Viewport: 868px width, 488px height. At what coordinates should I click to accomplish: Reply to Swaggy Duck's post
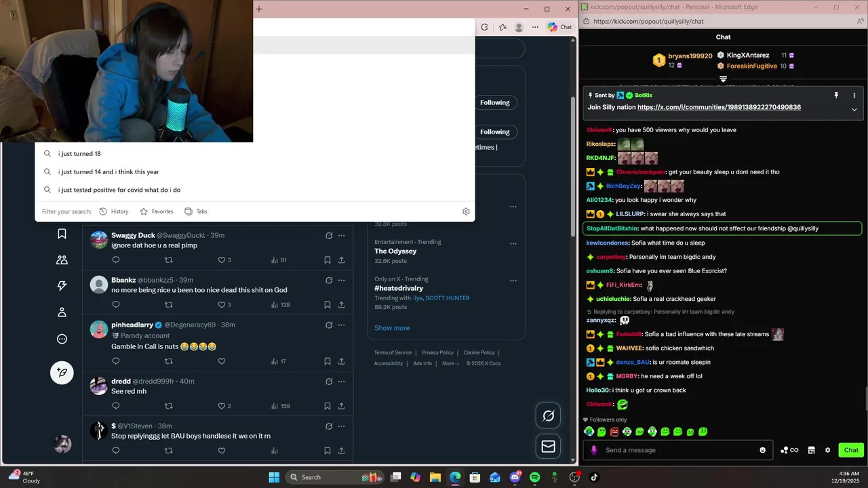[x=115, y=260]
